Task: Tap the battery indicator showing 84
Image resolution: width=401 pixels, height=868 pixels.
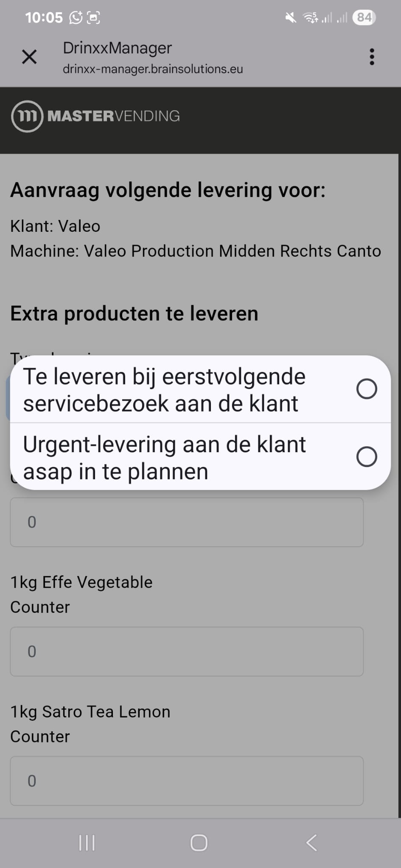Action: (364, 17)
